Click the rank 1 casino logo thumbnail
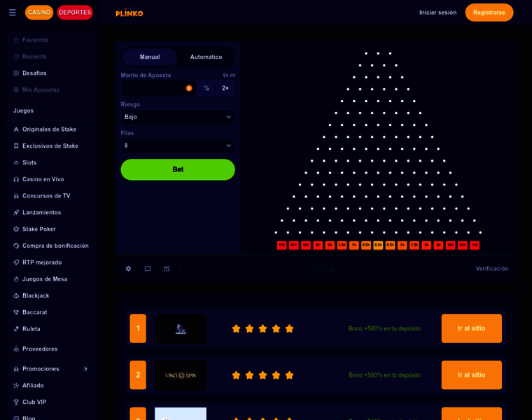This screenshot has height=420, width=532. [x=181, y=329]
